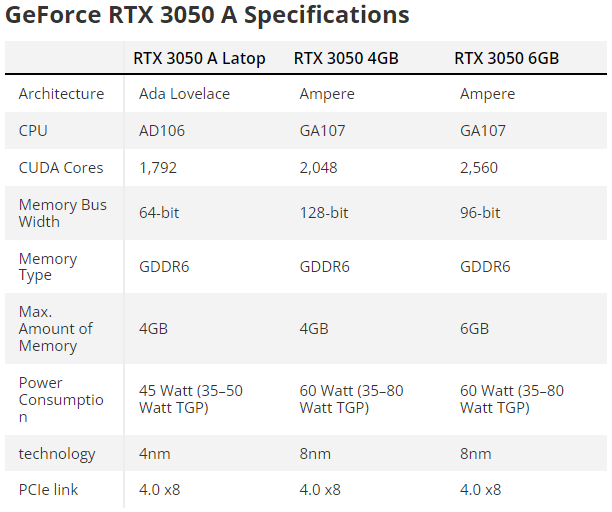Select the 'Ada Lovelace' cell

pyautogui.click(x=184, y=94)
